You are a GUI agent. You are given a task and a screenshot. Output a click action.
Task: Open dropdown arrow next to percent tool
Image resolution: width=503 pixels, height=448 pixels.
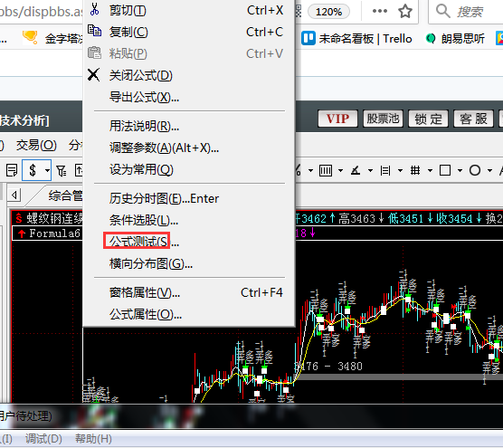click(x=310, y=170)
